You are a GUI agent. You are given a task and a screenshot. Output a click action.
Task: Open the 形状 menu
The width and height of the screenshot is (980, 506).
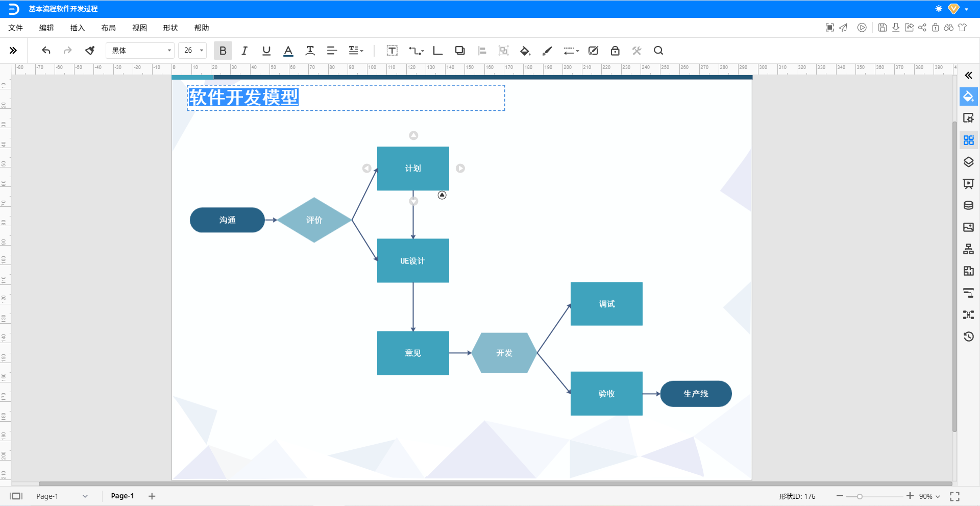(x=170, y=28)
